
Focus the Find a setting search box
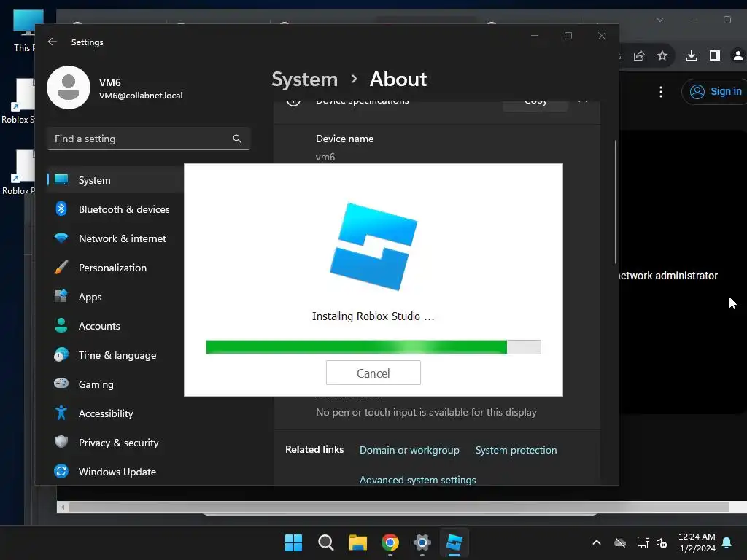149,139
